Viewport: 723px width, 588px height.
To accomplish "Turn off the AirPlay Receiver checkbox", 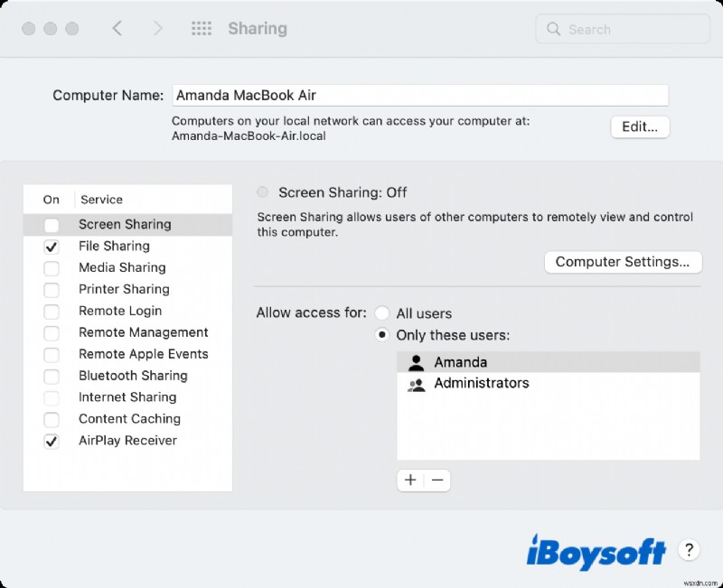I will click(x=51, y=441).
